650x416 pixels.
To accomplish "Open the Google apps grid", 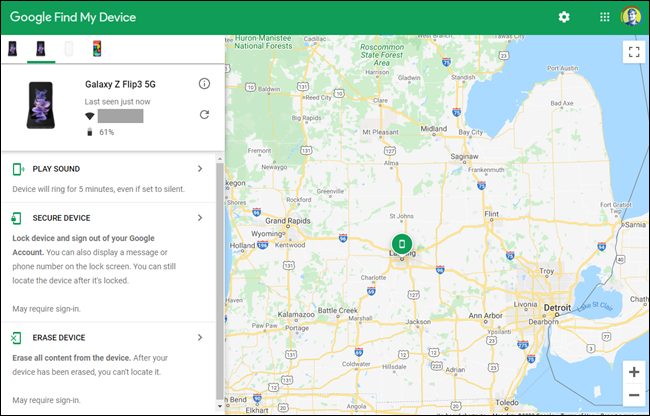I will [x=604, y=17].
